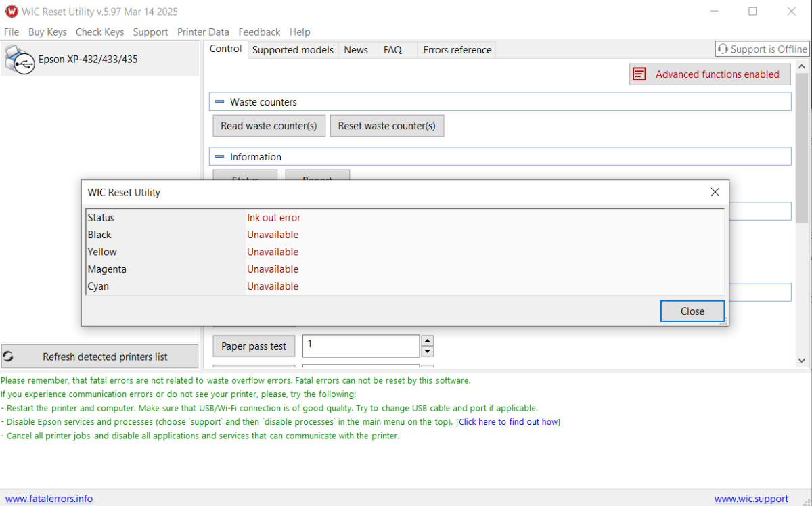Image resolution: width=812 pixels, height=506 pixels.
Task: Click the headset icon in Support is Offline
Action: click(723, 49)
